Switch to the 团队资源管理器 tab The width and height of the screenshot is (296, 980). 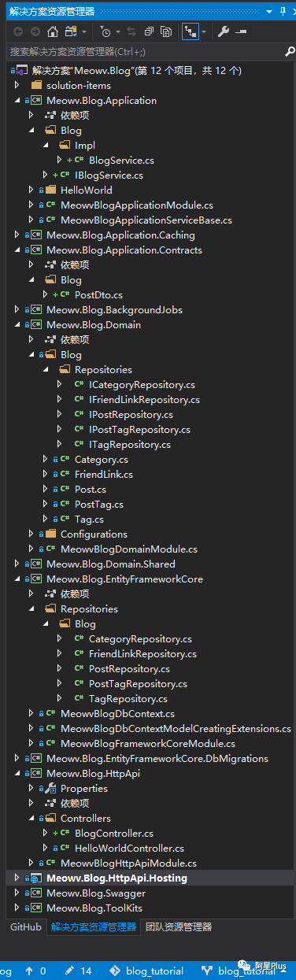[x=179, y=926]
